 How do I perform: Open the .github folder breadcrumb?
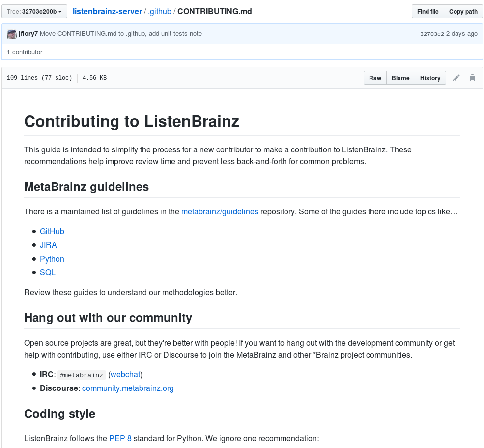(x=159, y=11)
